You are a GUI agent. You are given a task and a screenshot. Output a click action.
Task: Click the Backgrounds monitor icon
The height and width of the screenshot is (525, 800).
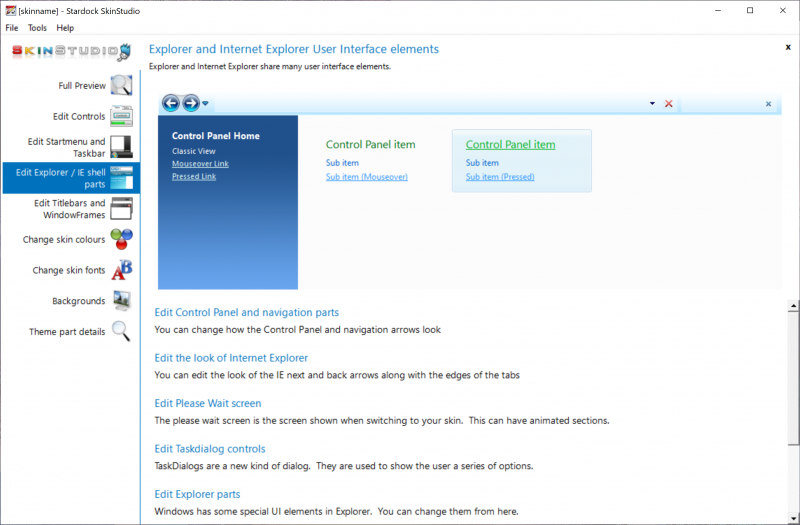[x=121, y=301]
